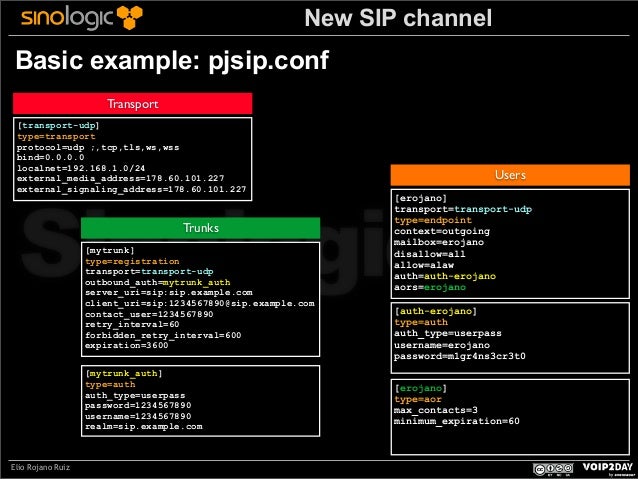Image resolution: width=638 pixels, height=479 pixels.
Task: Click the '[auth-erojano]' section line
Action: pyautogui.click(x=436, y=311)
